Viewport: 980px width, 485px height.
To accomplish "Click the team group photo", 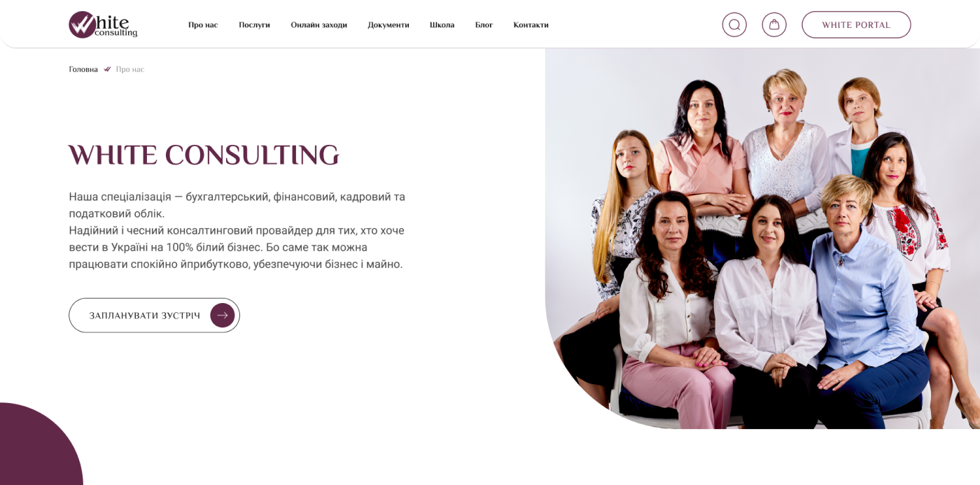I will coord(762,238).
